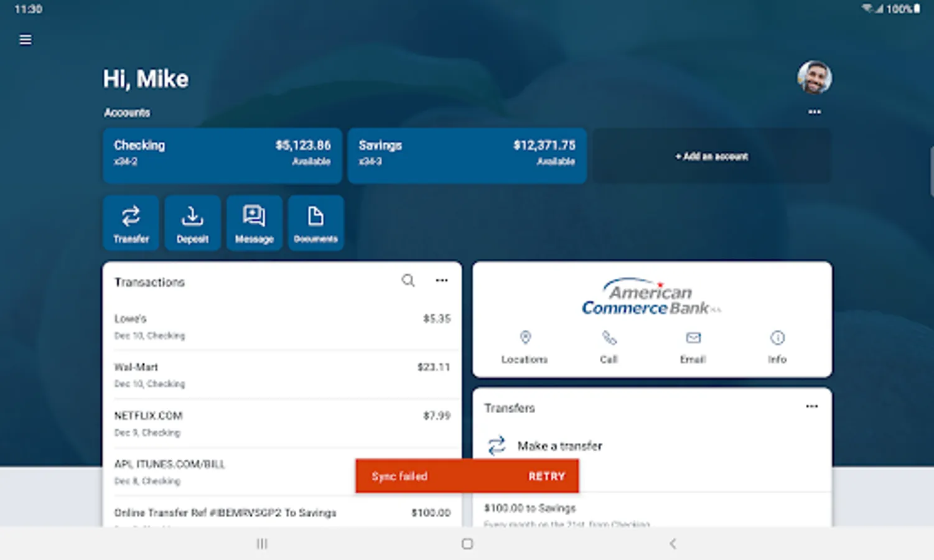Open the Documents quick action
This screenshot has height=560, width=934.
315,223
